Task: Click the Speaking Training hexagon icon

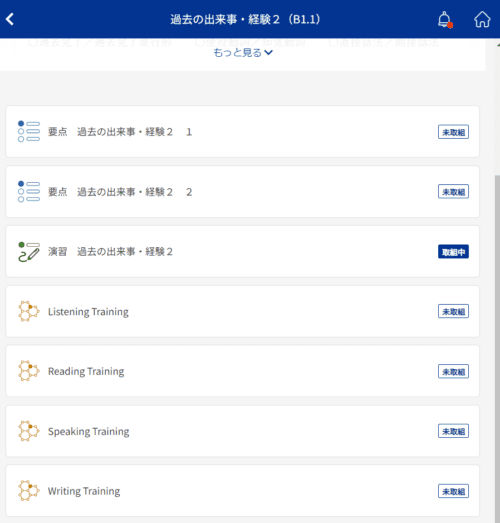Action: click(29, 431)
